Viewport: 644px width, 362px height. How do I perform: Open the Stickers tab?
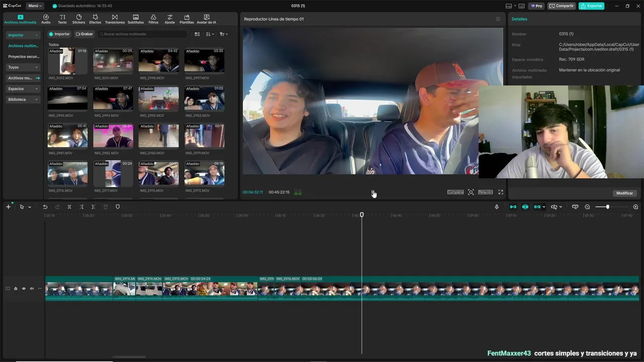(x=79, y=19)
